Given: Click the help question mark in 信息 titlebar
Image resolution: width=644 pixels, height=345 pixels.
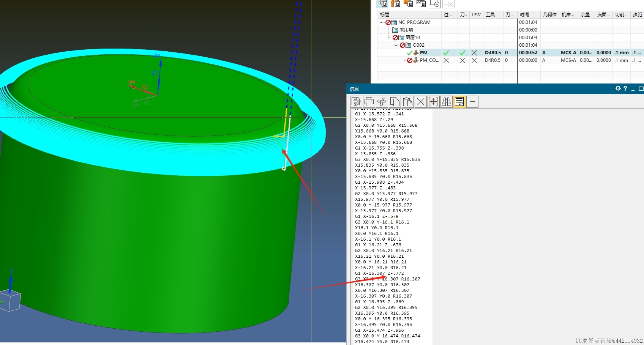Looking at the screenshot, I should click(x=625, y=88).
